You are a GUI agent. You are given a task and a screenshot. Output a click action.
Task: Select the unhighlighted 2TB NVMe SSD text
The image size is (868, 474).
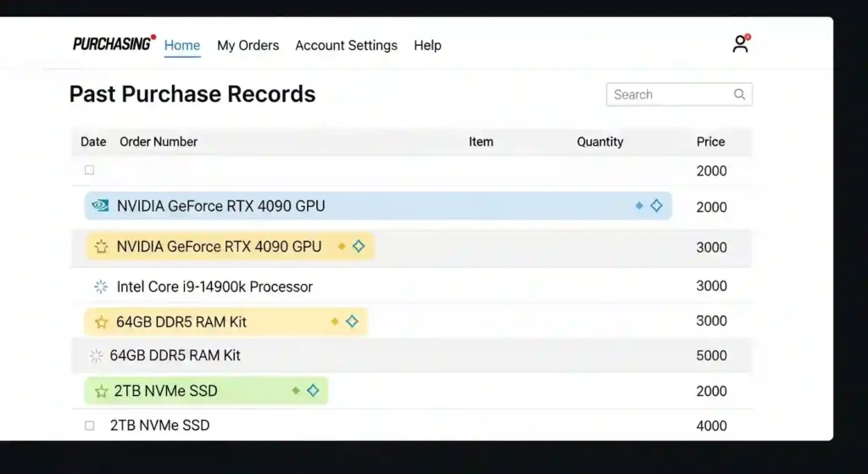pos(159,426)
